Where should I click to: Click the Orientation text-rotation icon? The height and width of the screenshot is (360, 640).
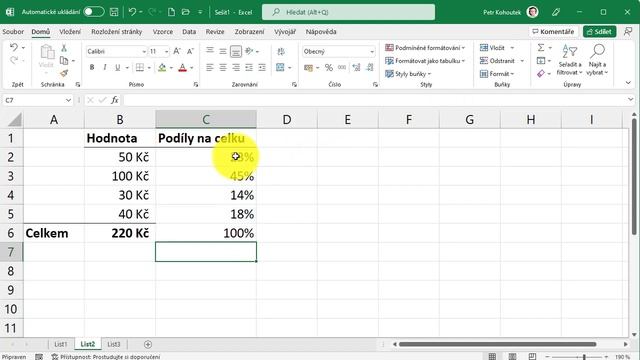coord(249,51)
